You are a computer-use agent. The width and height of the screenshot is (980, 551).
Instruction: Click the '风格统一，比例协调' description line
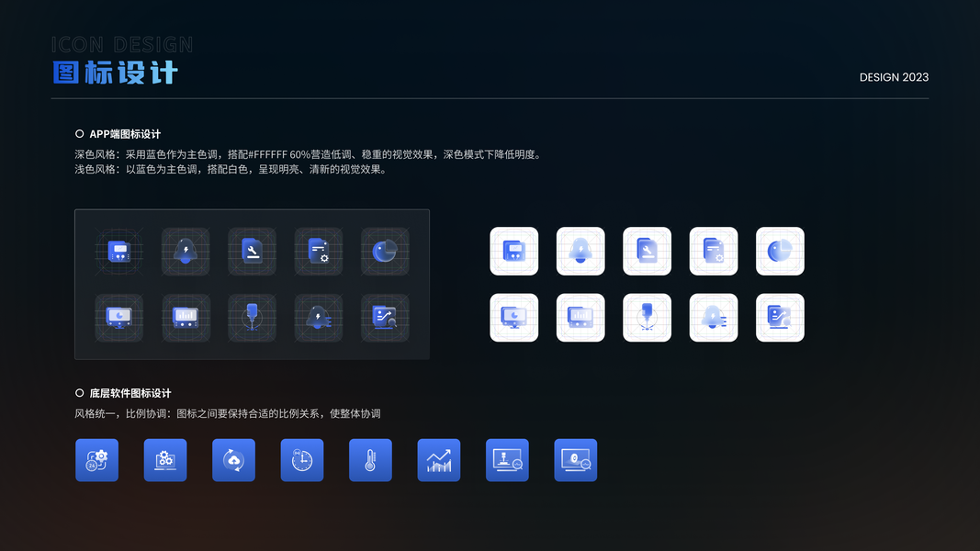(228, 413)
